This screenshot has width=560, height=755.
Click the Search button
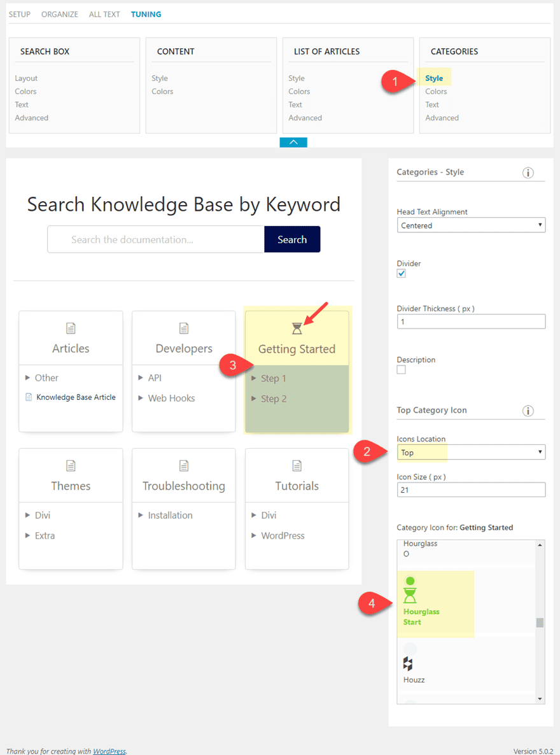point(292,239)
